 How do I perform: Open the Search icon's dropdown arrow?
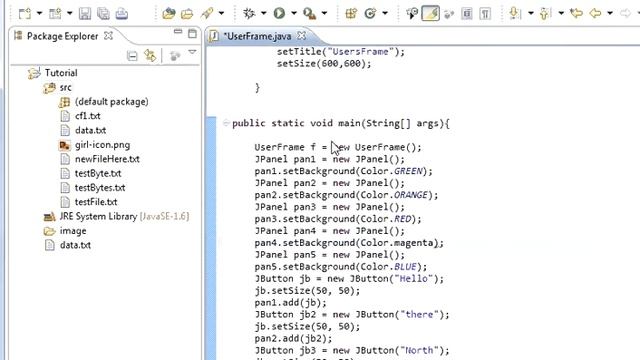point(221,13)
